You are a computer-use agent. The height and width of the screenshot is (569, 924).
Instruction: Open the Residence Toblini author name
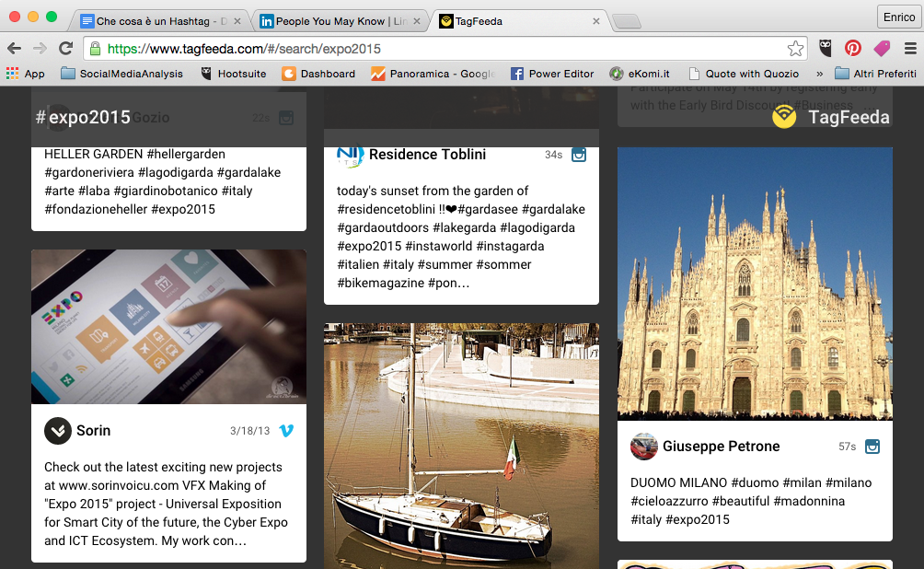428,155
